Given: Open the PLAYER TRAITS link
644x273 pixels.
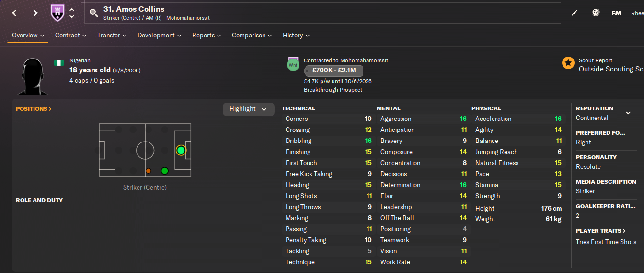Looking at the screenshot, I should point(601,231).
